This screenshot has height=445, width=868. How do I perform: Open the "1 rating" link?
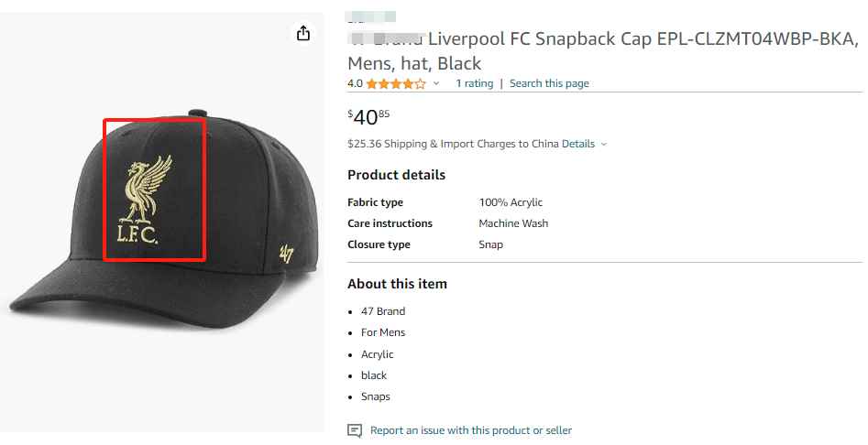[x=474, y=83]
